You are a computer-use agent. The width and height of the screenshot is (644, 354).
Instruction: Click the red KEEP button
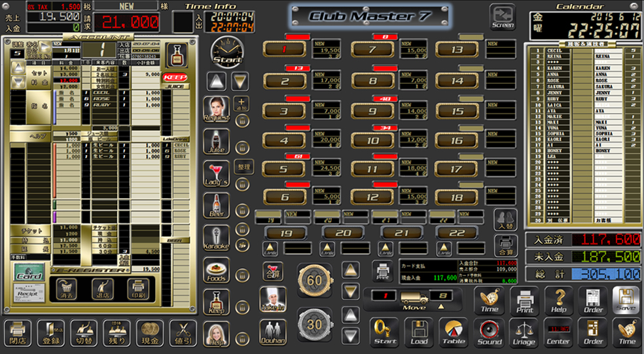pyautogui.click(x=175, y=77)
